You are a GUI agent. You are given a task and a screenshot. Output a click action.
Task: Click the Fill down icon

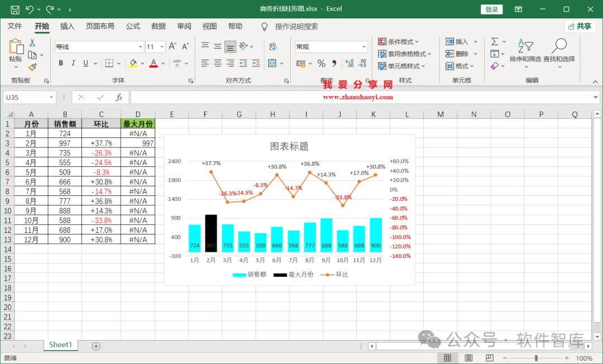(495, 54)
